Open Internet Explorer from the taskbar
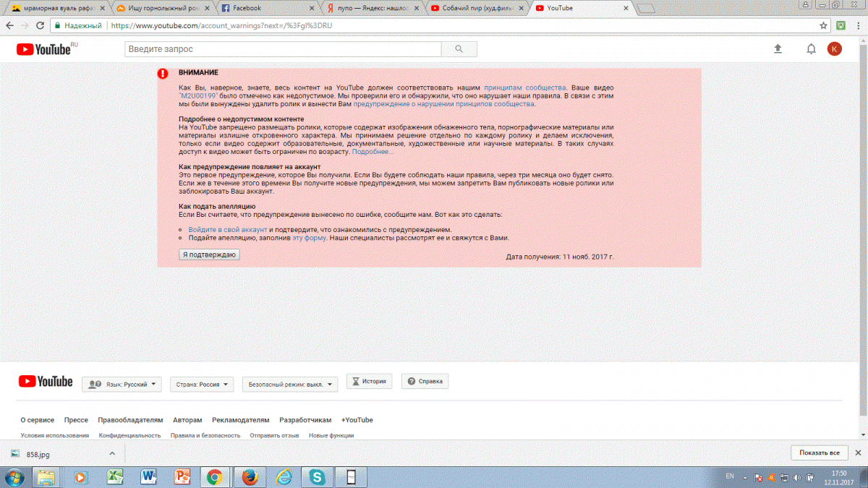 pyautogui.click(x=283, y=477)
